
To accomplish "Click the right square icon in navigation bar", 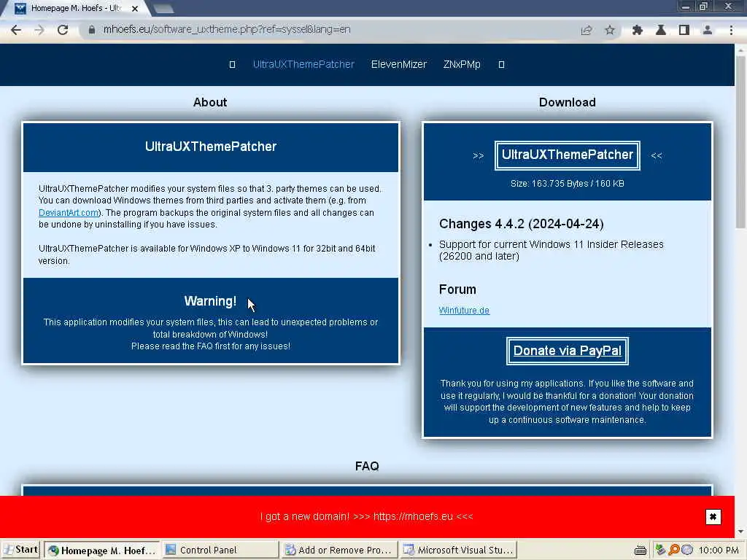I will (501, 64).
